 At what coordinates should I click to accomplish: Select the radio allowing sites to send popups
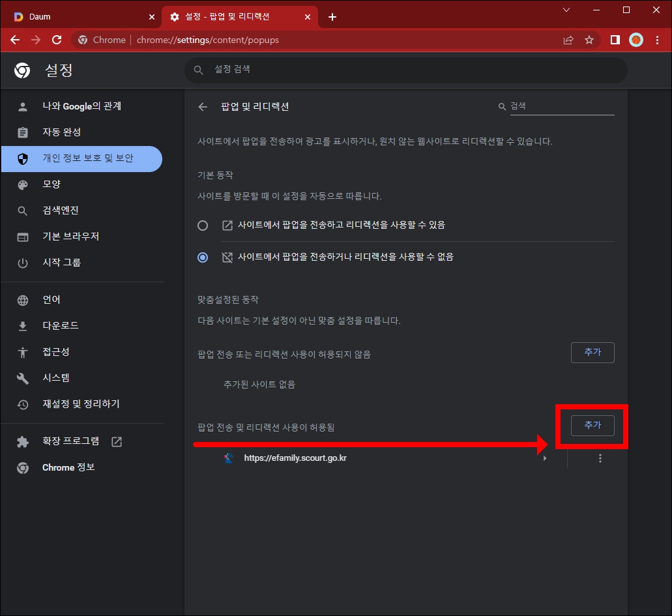tap(203, 225)
